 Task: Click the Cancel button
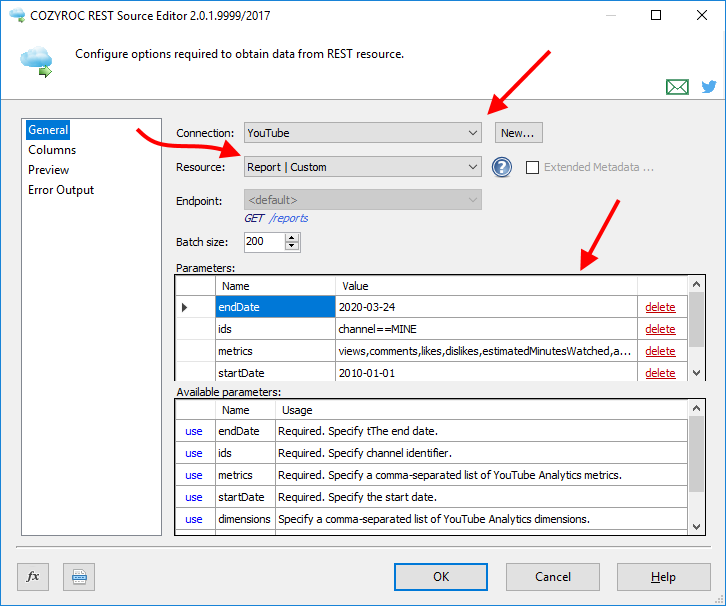point(552,577)
